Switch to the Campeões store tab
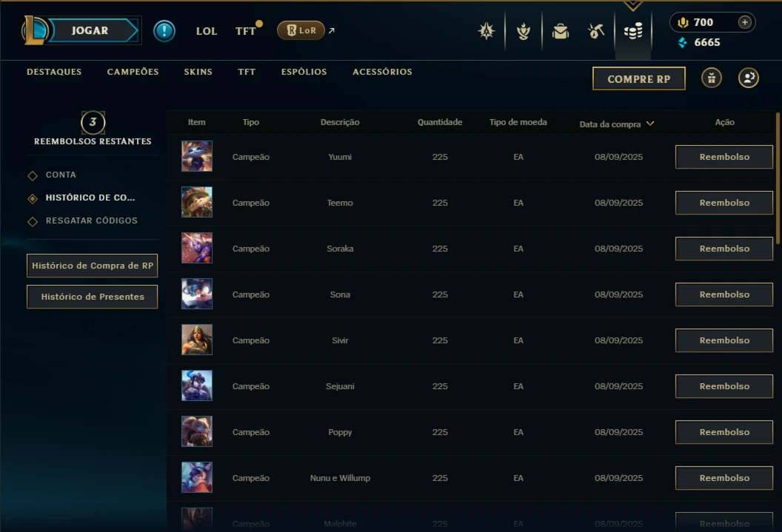The height and width of the screenshot is (532, 782). [133, 72]
